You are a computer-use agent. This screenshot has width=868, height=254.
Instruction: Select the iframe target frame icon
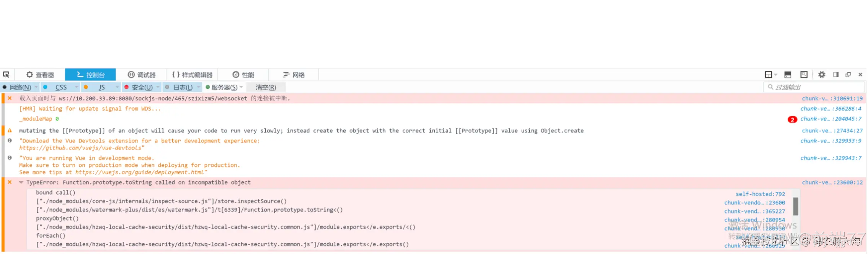(768, 75)
